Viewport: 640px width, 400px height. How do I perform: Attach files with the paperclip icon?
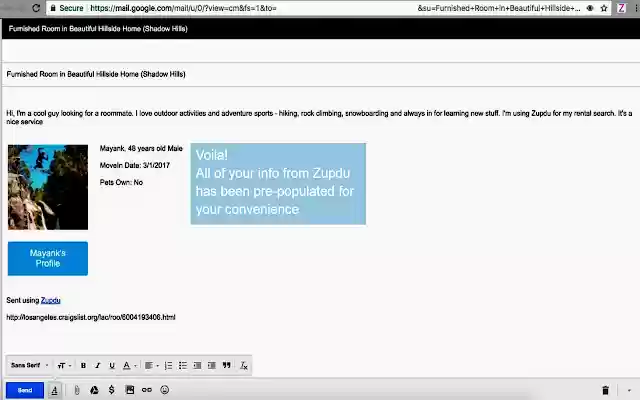pyautogui.click(x=77, y=390)
